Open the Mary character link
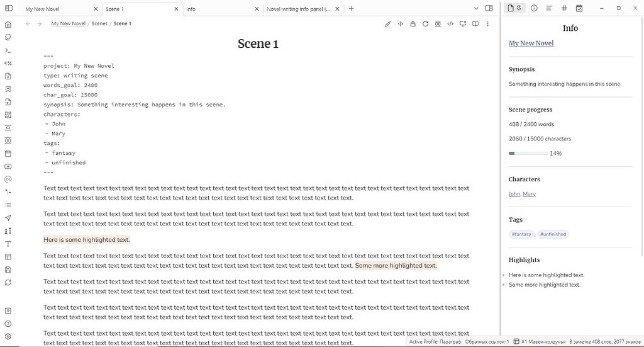Screen dimensions: 644x347 530,194
